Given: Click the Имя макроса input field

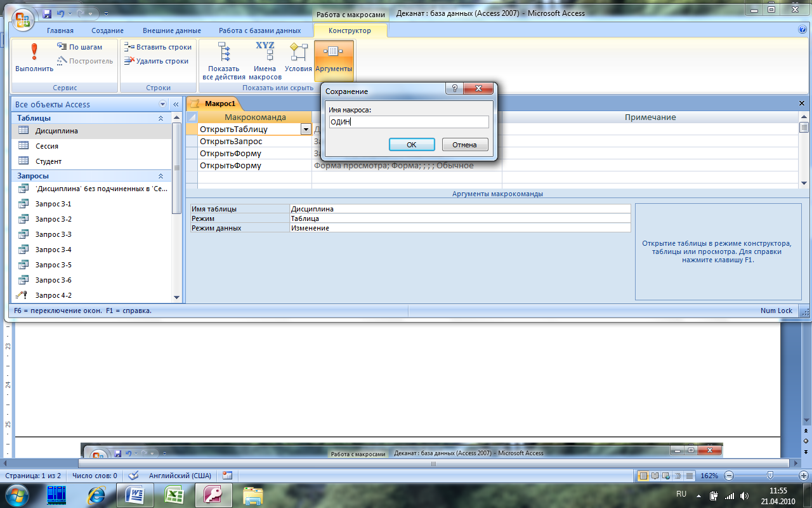Looking at the screenshot, I should pos(409,122).
